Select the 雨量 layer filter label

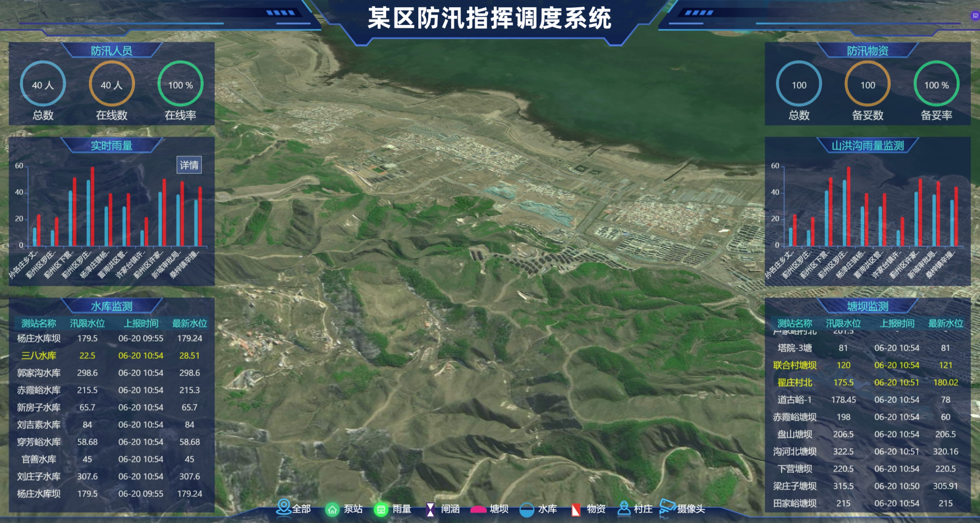(x=402, y=509)
